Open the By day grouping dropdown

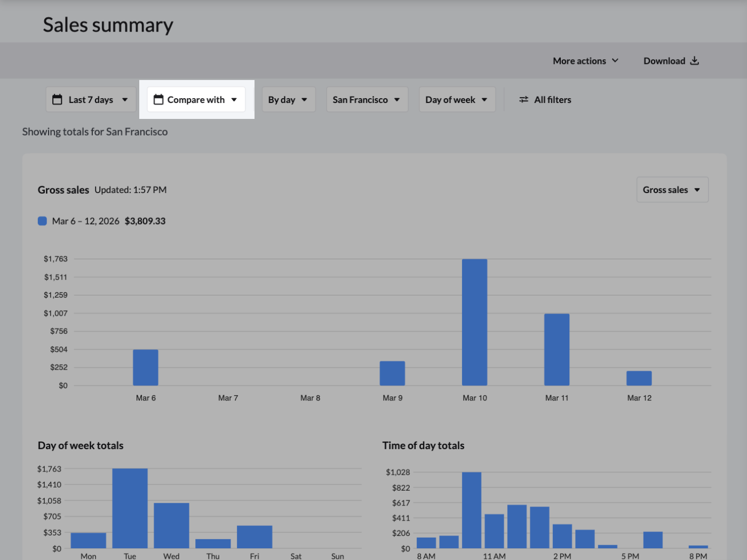pyautogui.click(x=288, y=100)
